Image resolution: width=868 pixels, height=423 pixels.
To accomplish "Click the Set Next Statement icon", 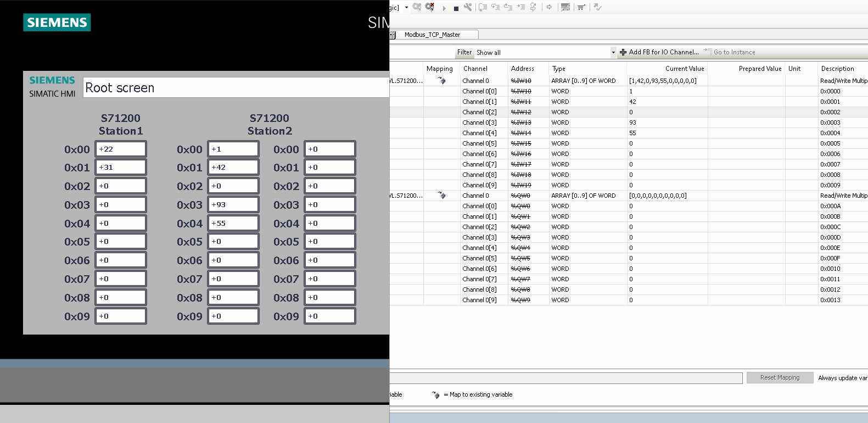I will tap(533, 7).
